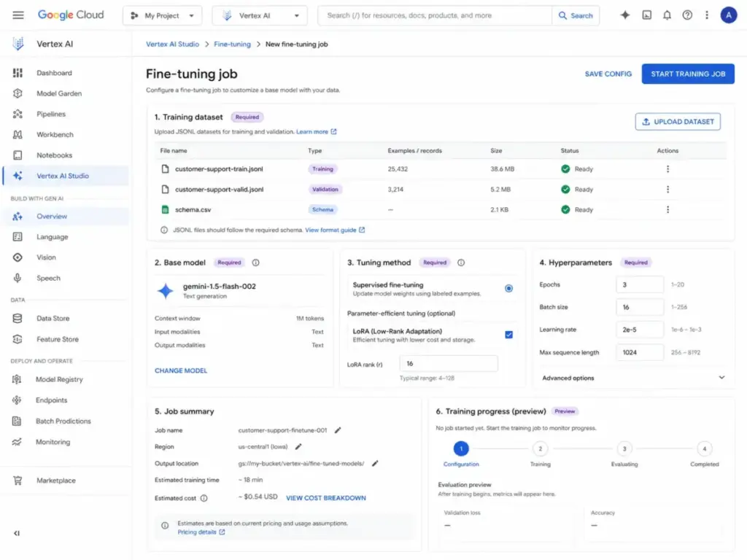Click SAVE CONFIG
The width and height of the screenshot is (747, 560).
pyautogui.click(x=608, y=74)
